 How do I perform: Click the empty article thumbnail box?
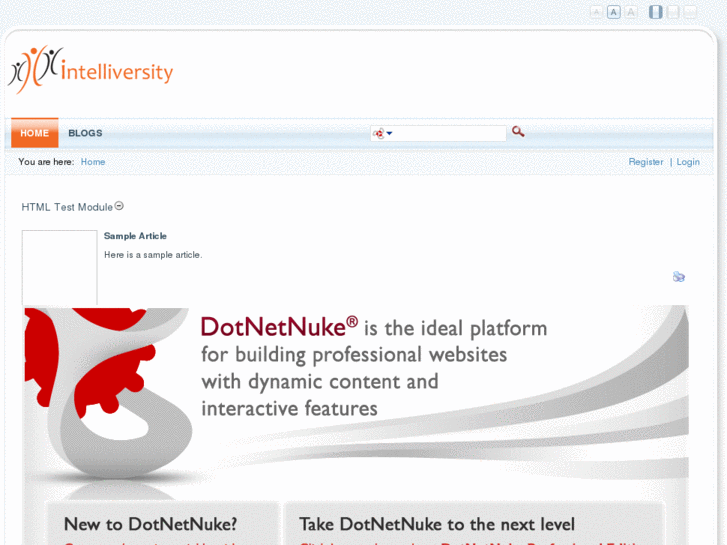pos(59,268)
